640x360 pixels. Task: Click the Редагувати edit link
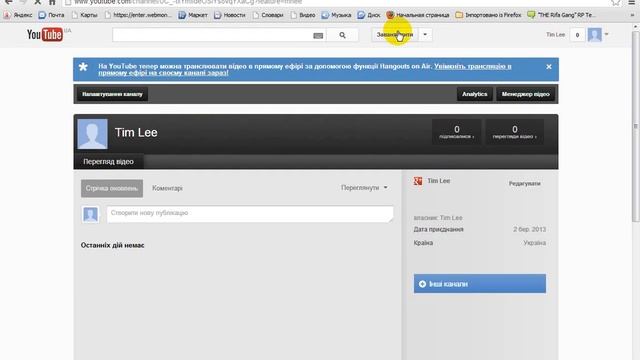point(524,184)
